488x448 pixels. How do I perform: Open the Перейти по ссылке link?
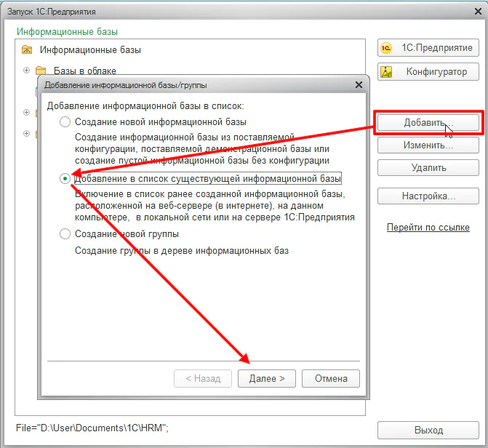pos(428,228)
